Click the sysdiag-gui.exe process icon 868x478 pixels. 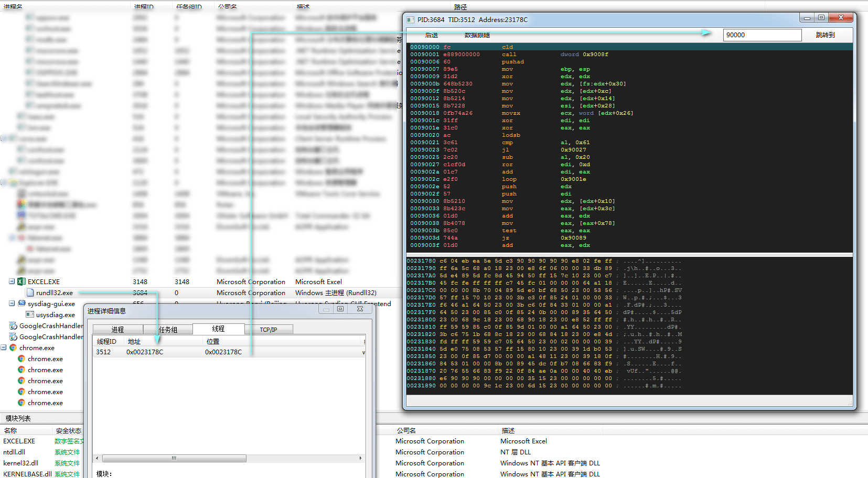pos(22,303)
